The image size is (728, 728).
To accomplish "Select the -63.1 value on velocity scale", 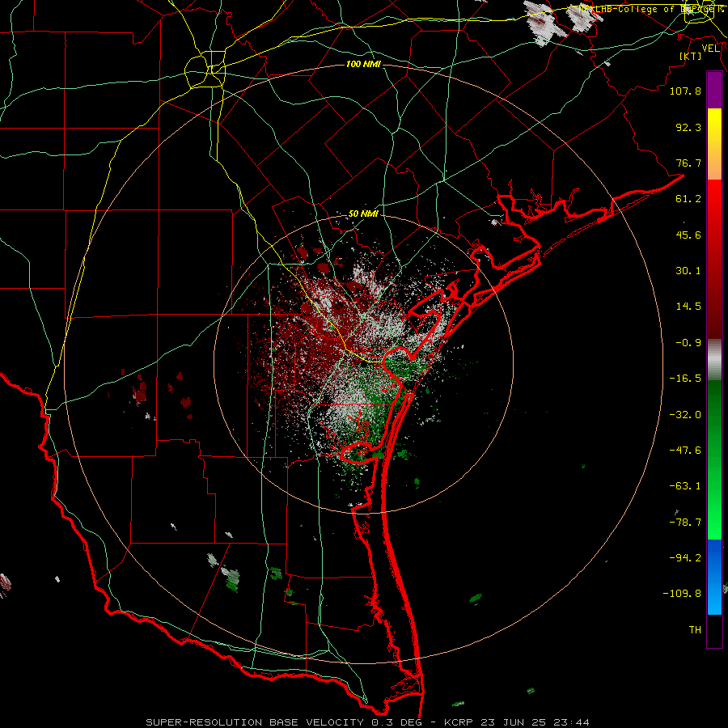I will click(x=685, y=486).
